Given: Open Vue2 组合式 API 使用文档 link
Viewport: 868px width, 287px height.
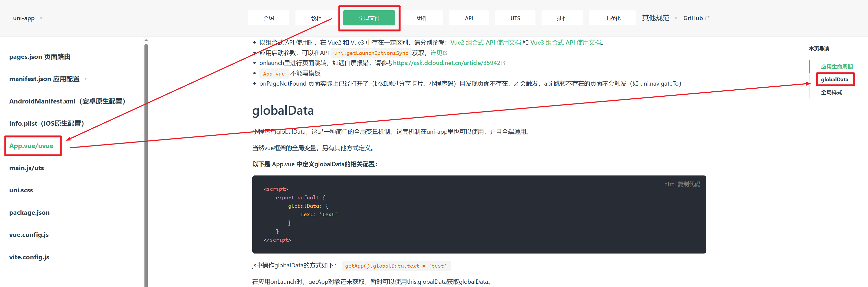Looking at the screenshot, I should tap(485, 42).
